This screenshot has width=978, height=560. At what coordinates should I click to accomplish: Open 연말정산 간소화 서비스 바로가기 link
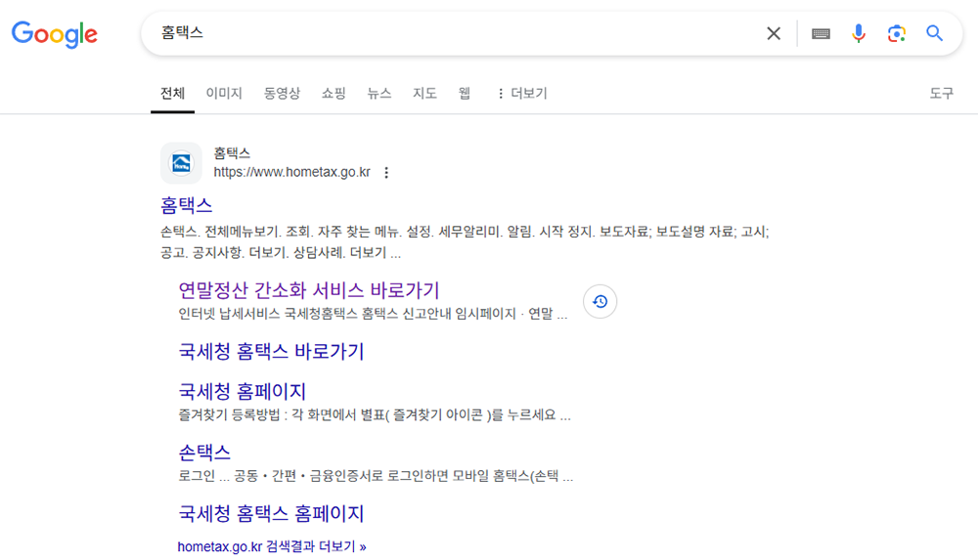click(309, 290)
